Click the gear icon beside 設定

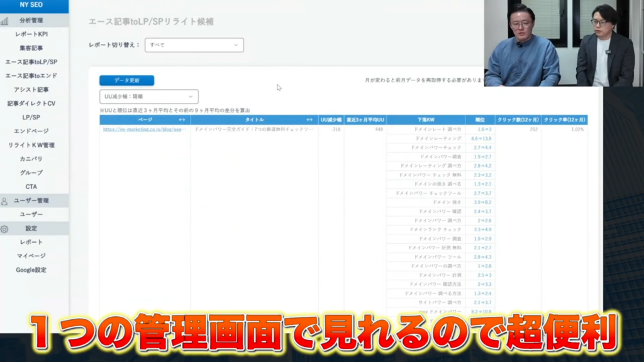coord(5,229)
